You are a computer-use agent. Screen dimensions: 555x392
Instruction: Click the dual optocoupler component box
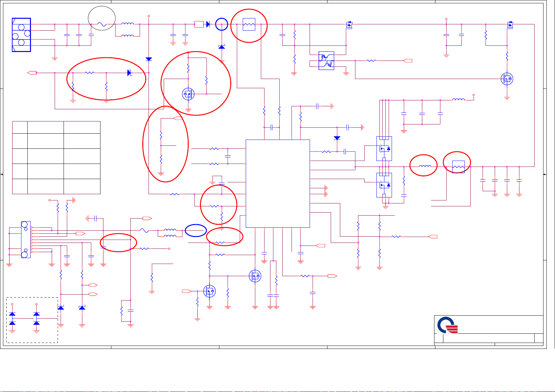tap(326, 61)
